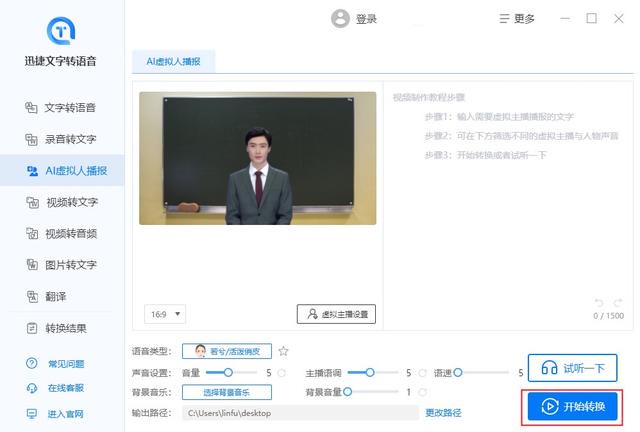The image size is (640, 432).
Task: Click the undo arrow above the character count
Action: click(599, 303)
